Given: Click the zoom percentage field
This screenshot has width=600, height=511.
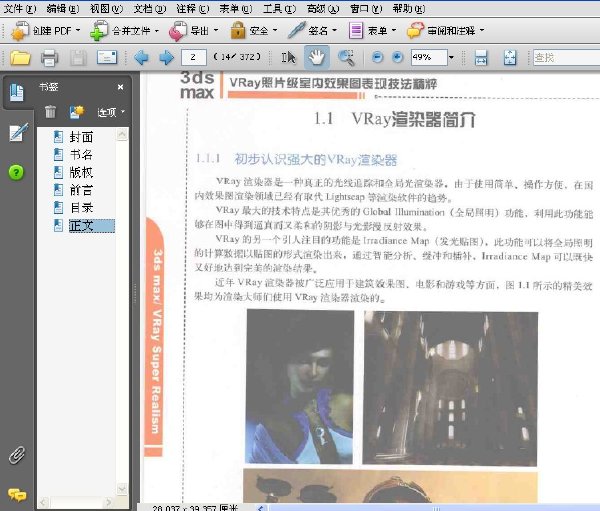Looking at the screenshot, I should point(429,57).
